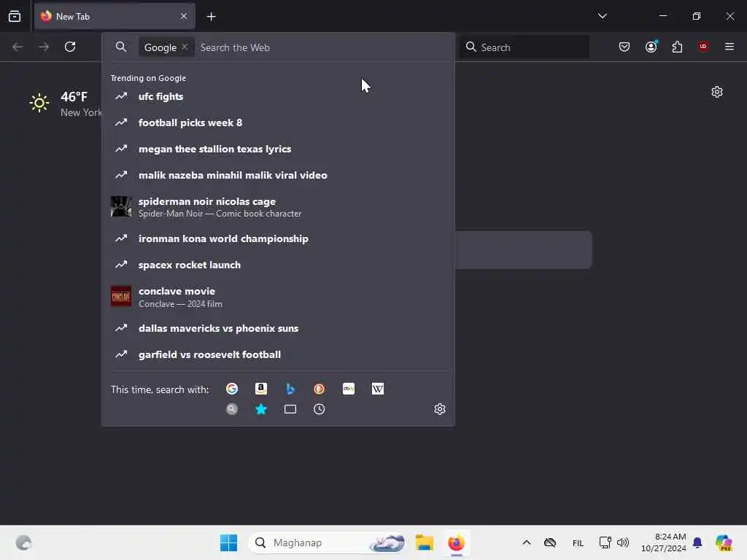Search history with the clock icon
This screenshot has height=560, width=747.
click(320, 409)
